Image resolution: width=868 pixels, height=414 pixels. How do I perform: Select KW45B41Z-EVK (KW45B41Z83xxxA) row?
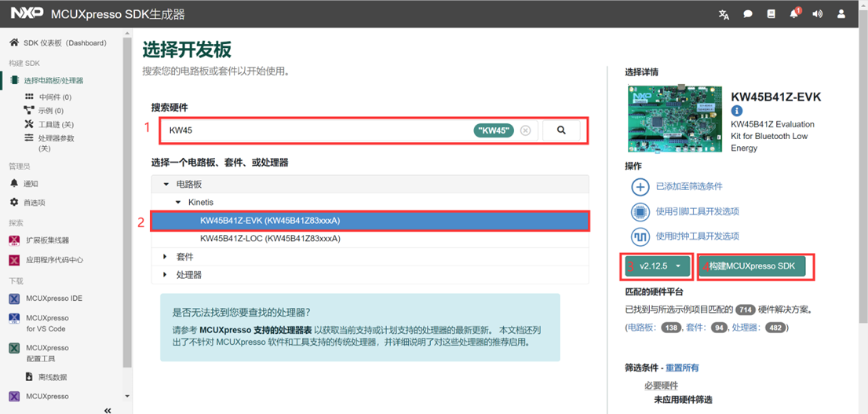click(x=370, y=221)
